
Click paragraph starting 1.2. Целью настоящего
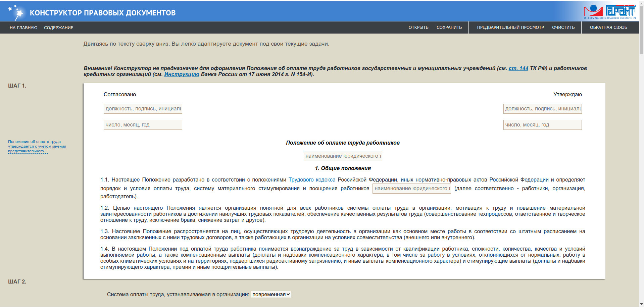[343, 214]
